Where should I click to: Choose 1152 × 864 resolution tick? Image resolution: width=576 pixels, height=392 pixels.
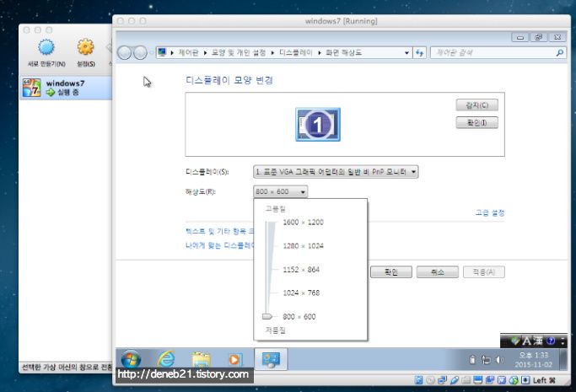pyautogui.click(x=301, y=270)
